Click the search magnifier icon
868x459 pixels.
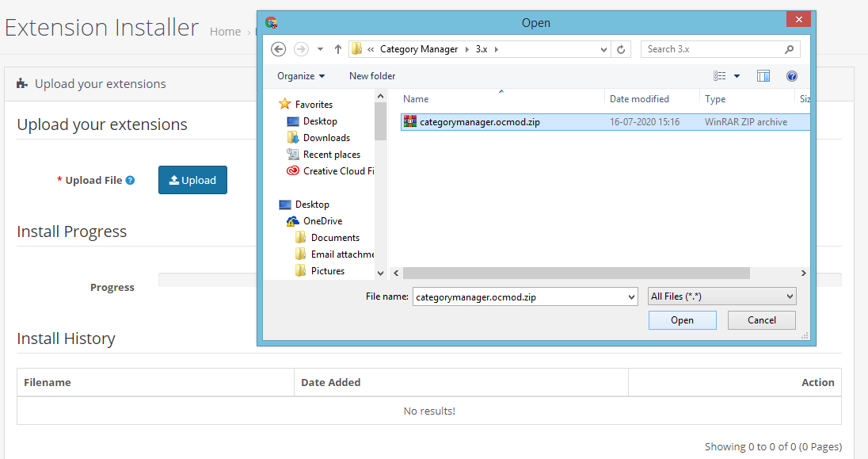789,49
